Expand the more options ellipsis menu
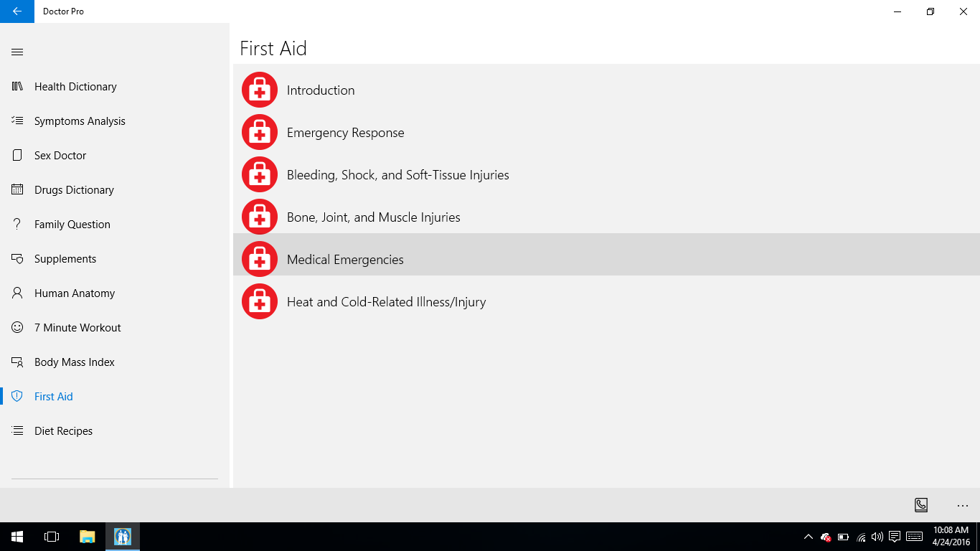The width and height of the screenshot is (980, 551). pyautogui.click(x=963, y=505)
